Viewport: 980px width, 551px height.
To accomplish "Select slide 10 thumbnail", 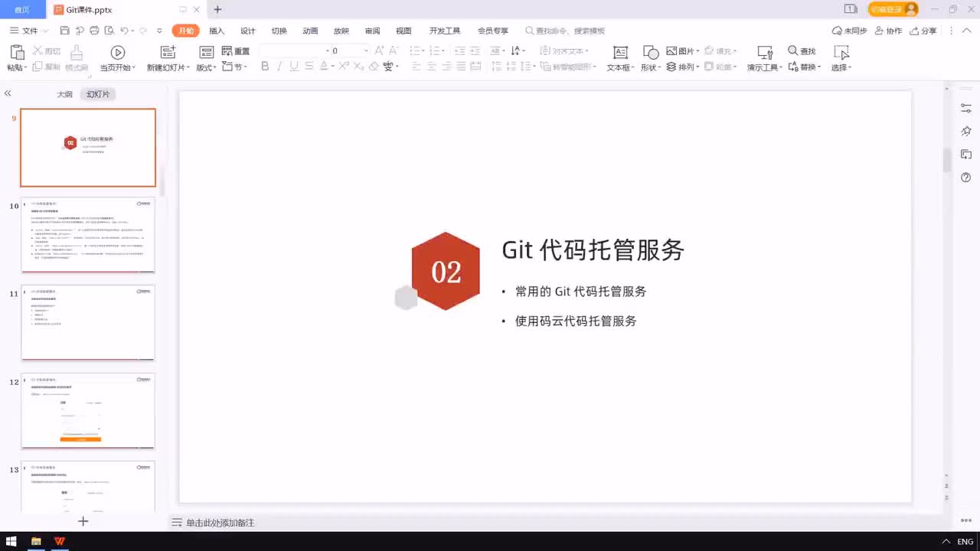I will pyautogui.click(x=88, y=235).
